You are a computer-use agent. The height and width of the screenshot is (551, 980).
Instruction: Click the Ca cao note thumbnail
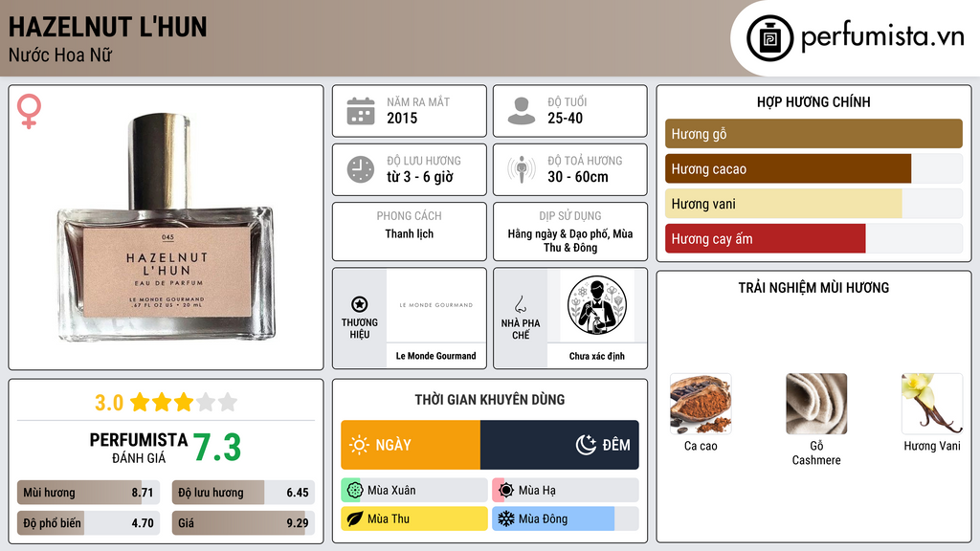coord(701,404)
